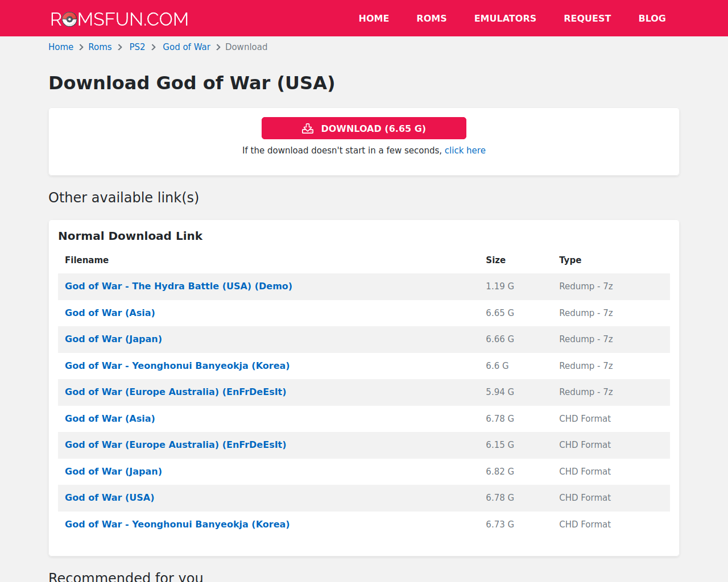Open the REQUEST page
The width and height of the screenshot is (728, 582).
point(588,18)
